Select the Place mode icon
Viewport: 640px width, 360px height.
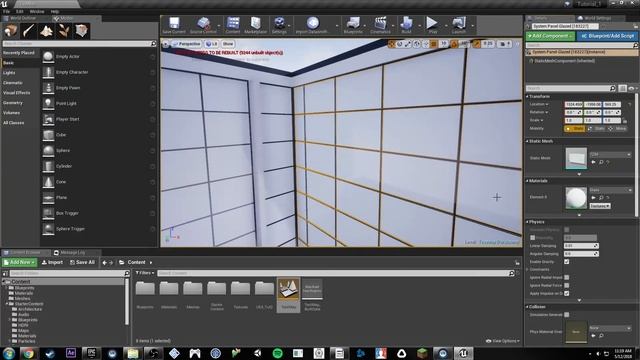(11, 31)
